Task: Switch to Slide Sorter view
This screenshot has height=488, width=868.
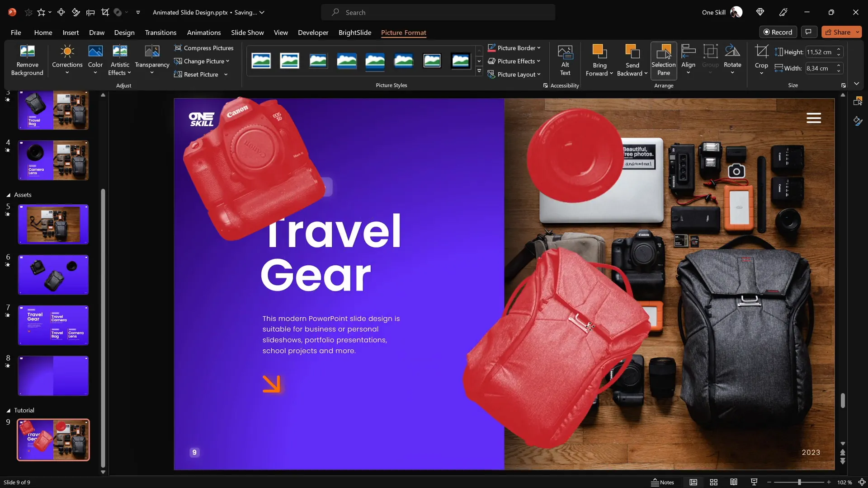Action: (713, 482)
